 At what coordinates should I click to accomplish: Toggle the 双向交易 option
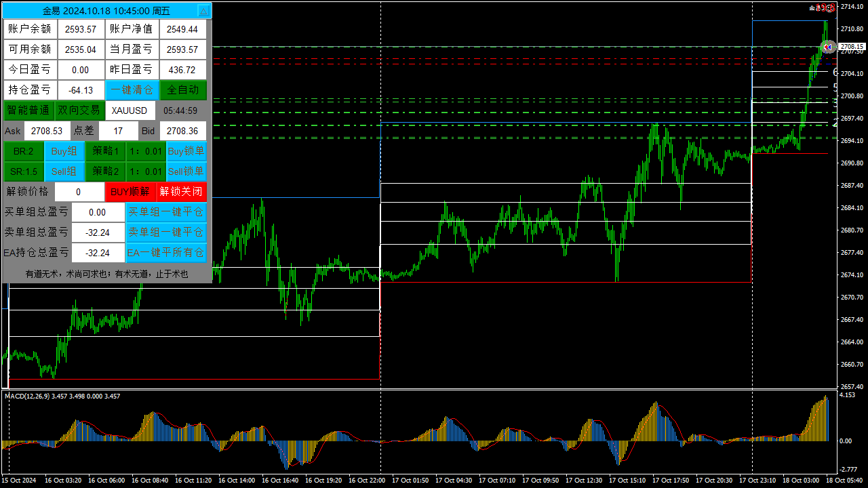tap(80, 110)
